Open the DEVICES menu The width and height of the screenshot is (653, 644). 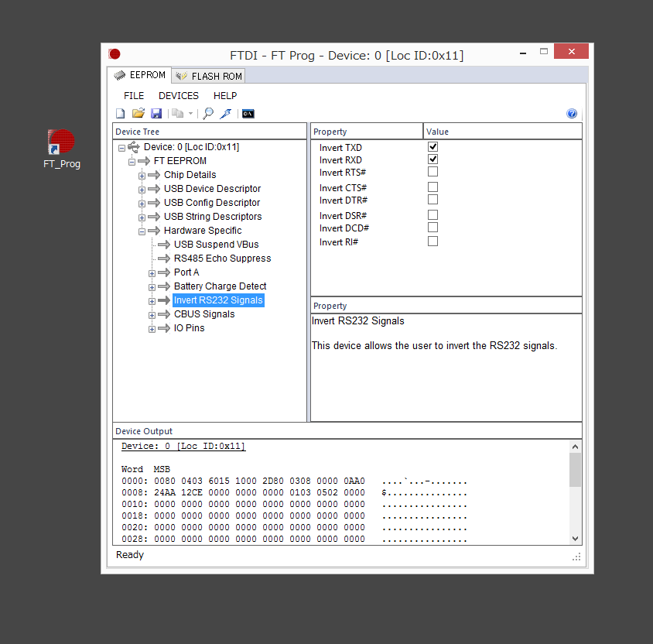179,96
